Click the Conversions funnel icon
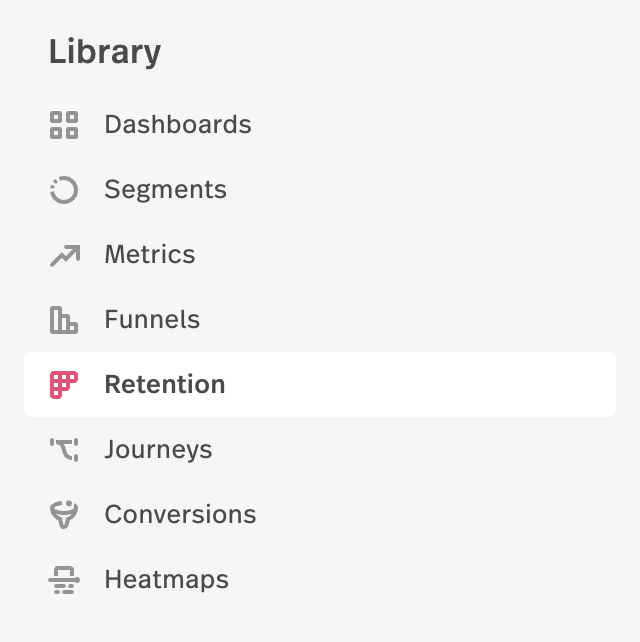 click(64, 515)
